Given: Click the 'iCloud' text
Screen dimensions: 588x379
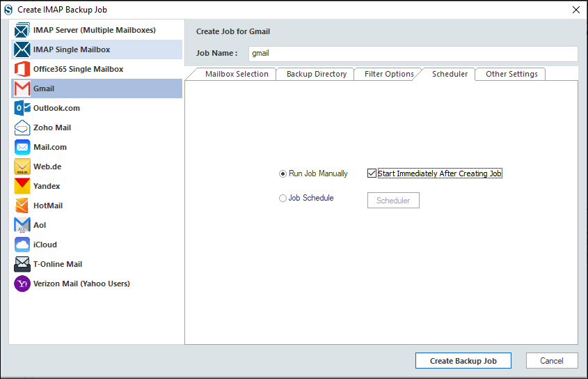Looking at the screenshot, I should pyautogui.click(x=45, y=245).
